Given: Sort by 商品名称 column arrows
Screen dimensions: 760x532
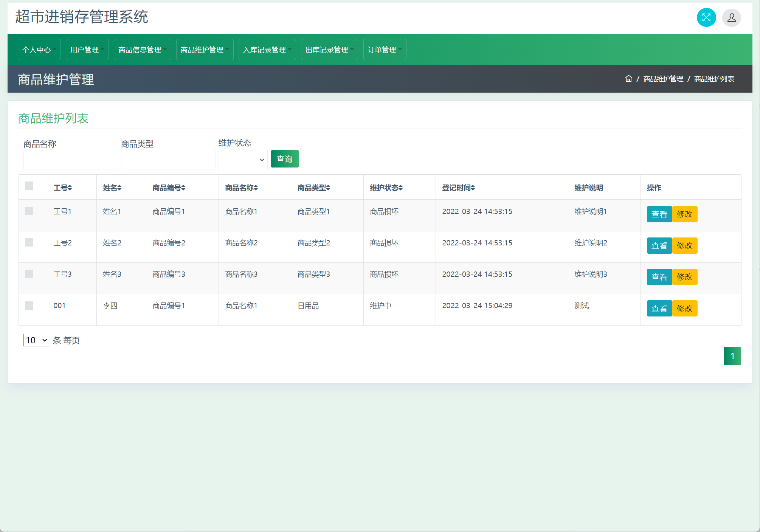Looking at the screenshot, I should click(256, 188).
